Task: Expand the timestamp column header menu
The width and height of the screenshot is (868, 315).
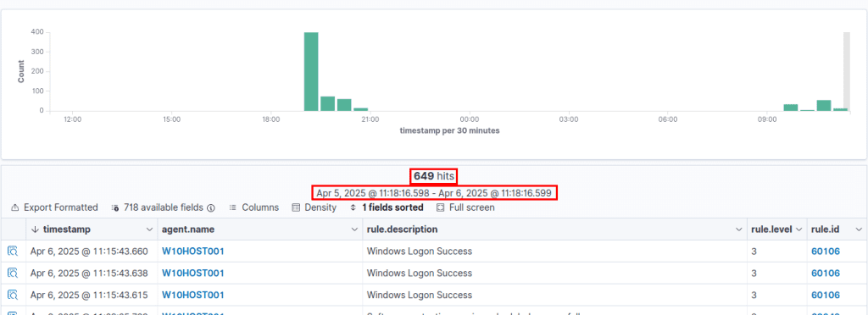Action: pyautogui.click(x=149, y=229)
